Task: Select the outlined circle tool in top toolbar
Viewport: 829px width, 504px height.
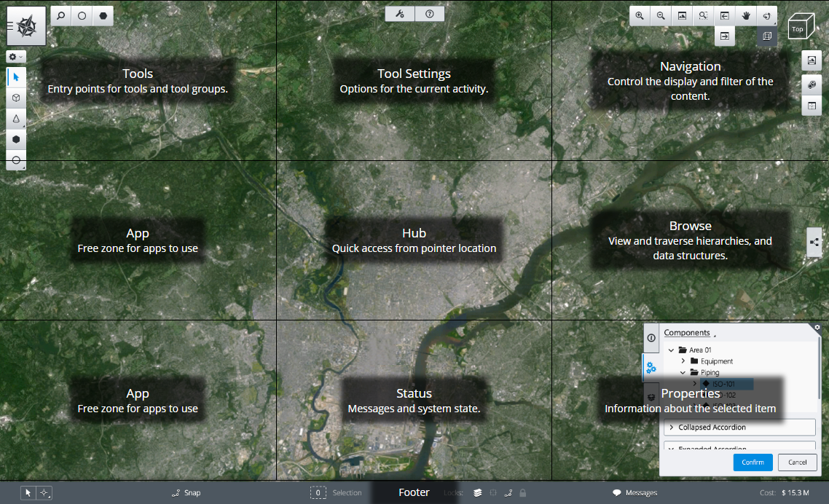Action: [82, 16]
